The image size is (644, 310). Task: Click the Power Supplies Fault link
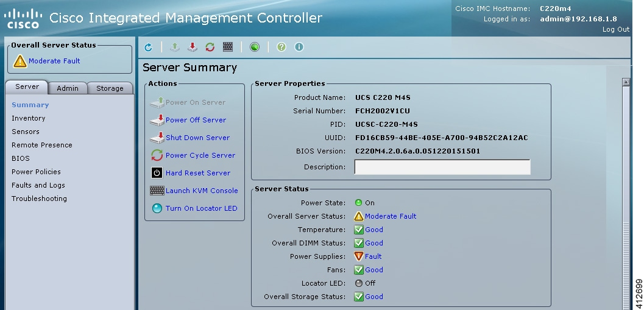pyautogui.click(x=373, y=256)
